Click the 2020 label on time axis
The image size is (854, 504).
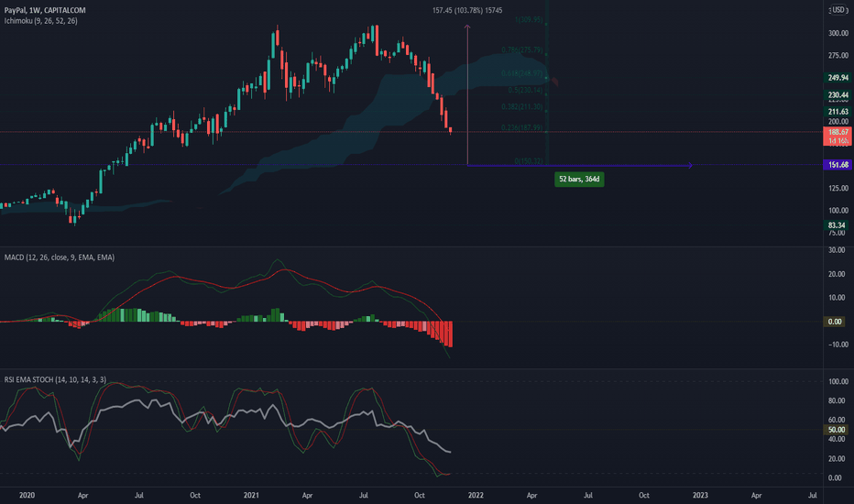click(x=27, y=495)
